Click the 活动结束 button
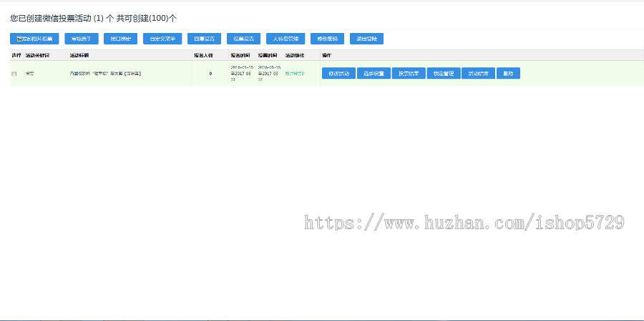The width and height of the screenshot is (644, 321). point(479,74)
